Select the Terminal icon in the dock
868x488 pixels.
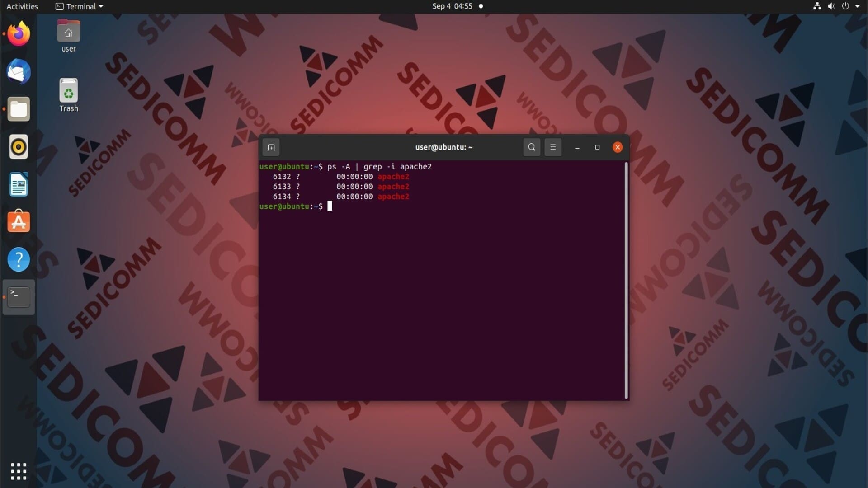(19, 297)
